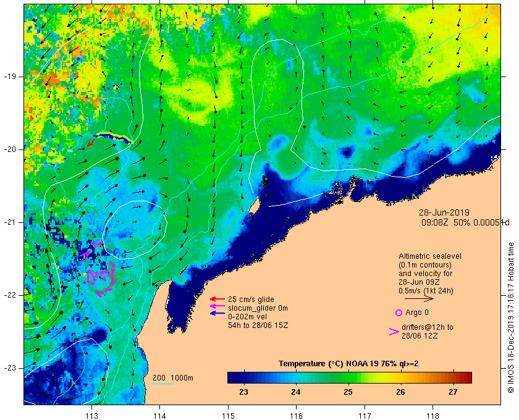Click the longitude axis label 118
Screen dimensions: 519x420
tap(433, 416)
